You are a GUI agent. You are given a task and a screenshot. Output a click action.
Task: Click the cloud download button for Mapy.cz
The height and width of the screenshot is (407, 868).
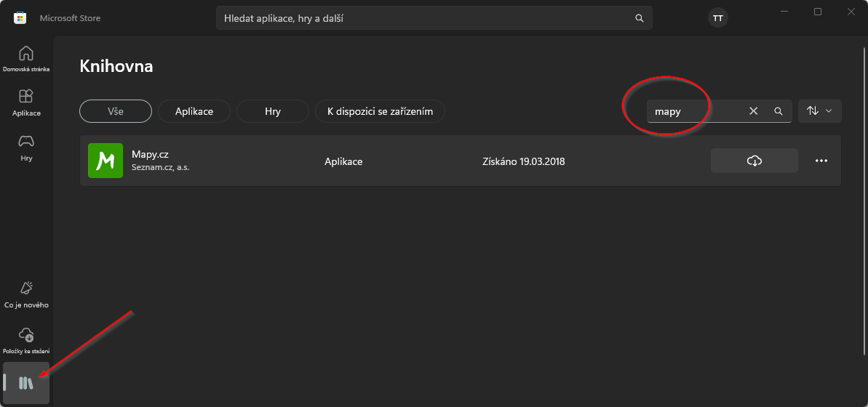coord(754,161)
